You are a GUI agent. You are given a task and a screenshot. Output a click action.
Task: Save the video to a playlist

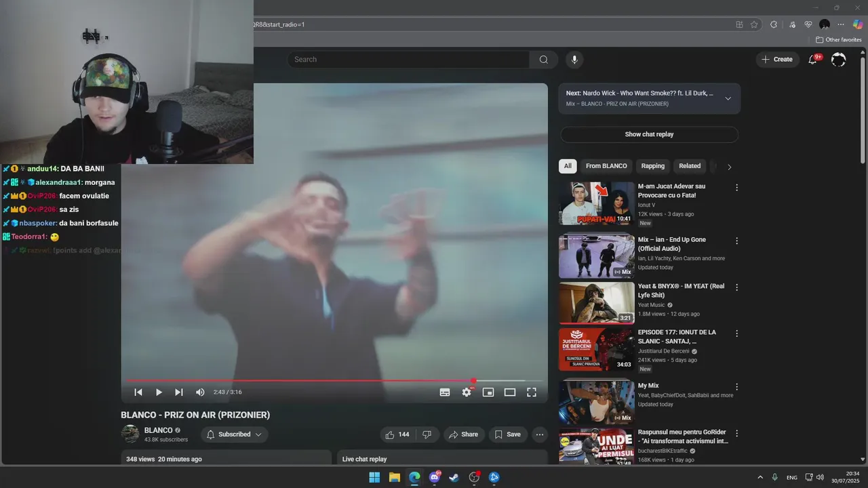[507, 434]
